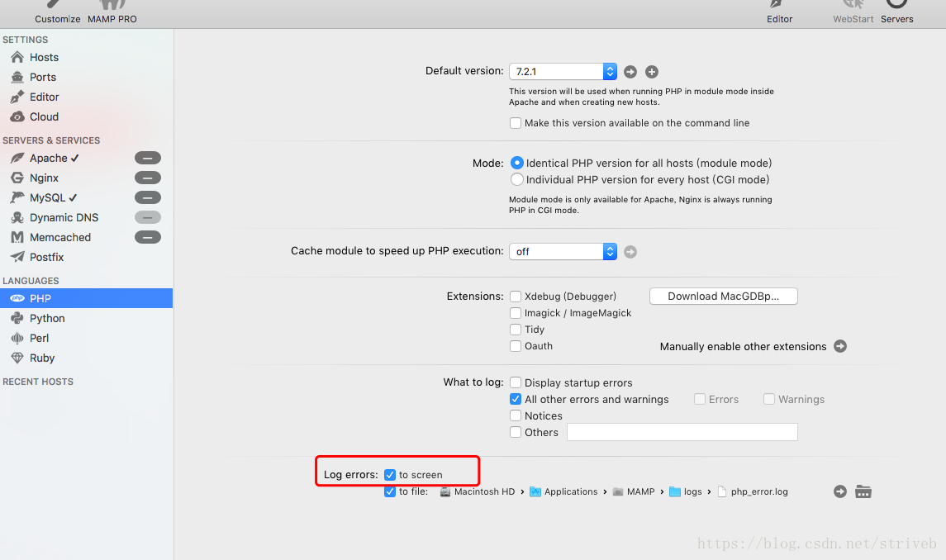The height and width of the screenshot is (560, 946).
Task: Click WebStart in the toolbar
Action: [x=853, y=13]
